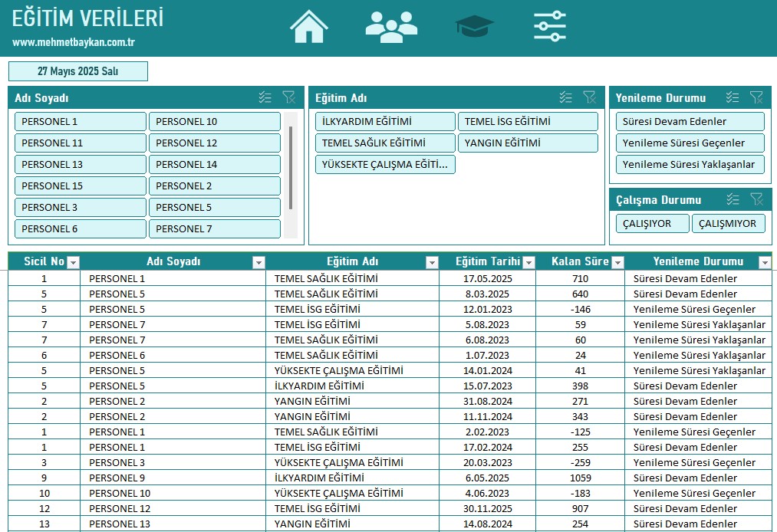
Task: Enable multi-select on the Çalışma Durumu slicer
Action: (732, 199)
